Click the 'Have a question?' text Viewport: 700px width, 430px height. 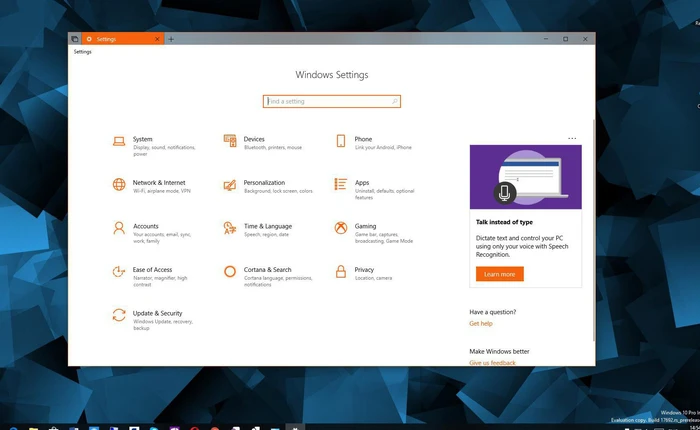pos(492,312)
